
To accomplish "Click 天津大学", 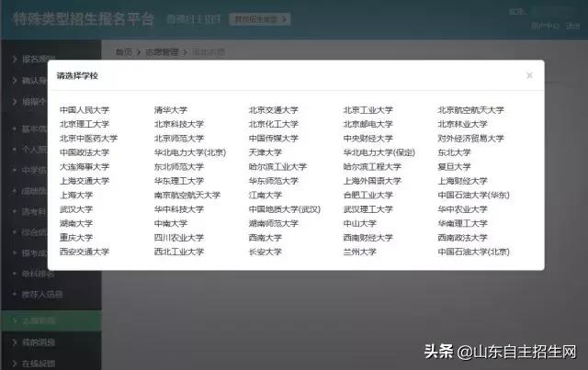I will (x=266, y=152).
